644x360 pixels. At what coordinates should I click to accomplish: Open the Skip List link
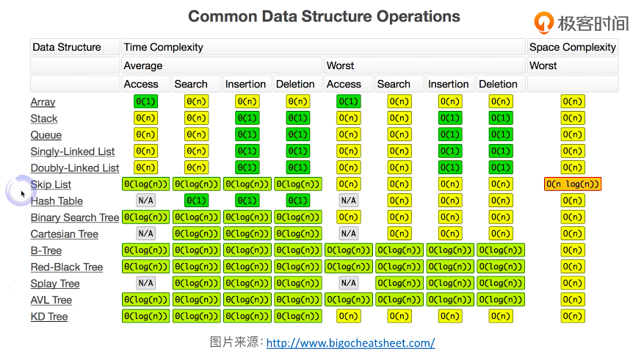pyautogui.click(x=51, y=184)
